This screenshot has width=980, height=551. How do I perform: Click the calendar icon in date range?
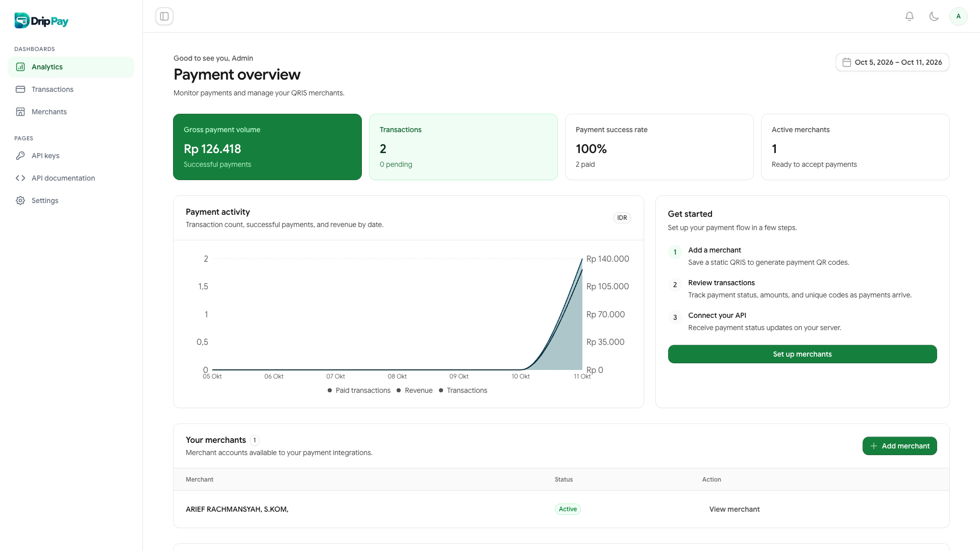click(x=847, y=62)
